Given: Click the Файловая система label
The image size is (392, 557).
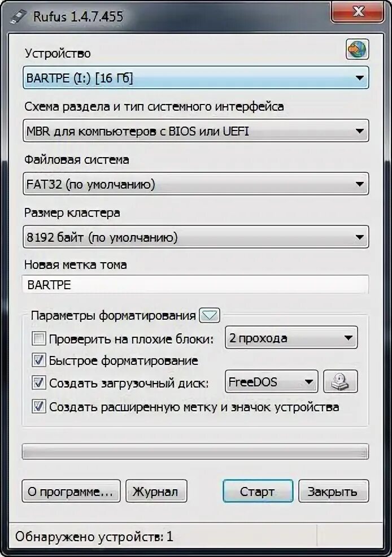Looking at the screenshot, I should tap(76, 160).
